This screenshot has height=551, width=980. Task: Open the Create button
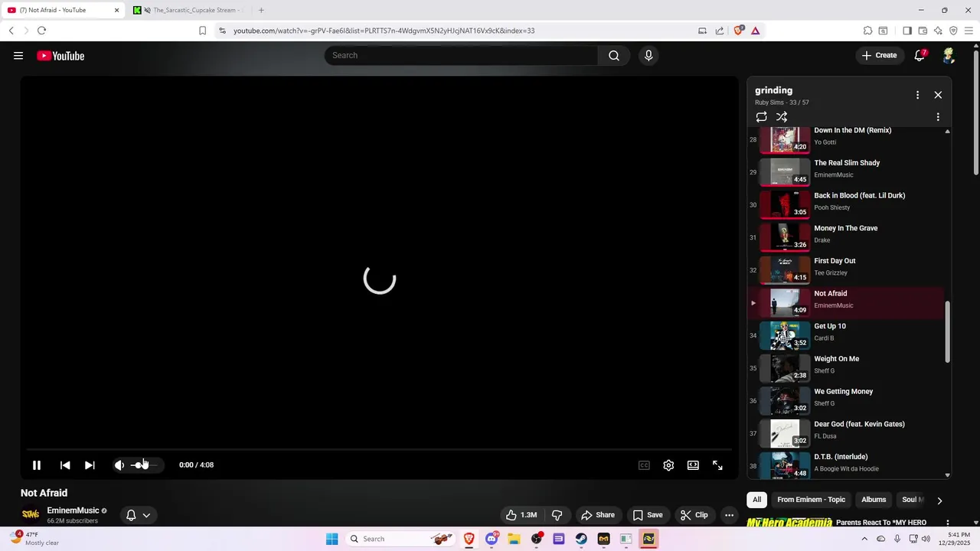point(879,55)
